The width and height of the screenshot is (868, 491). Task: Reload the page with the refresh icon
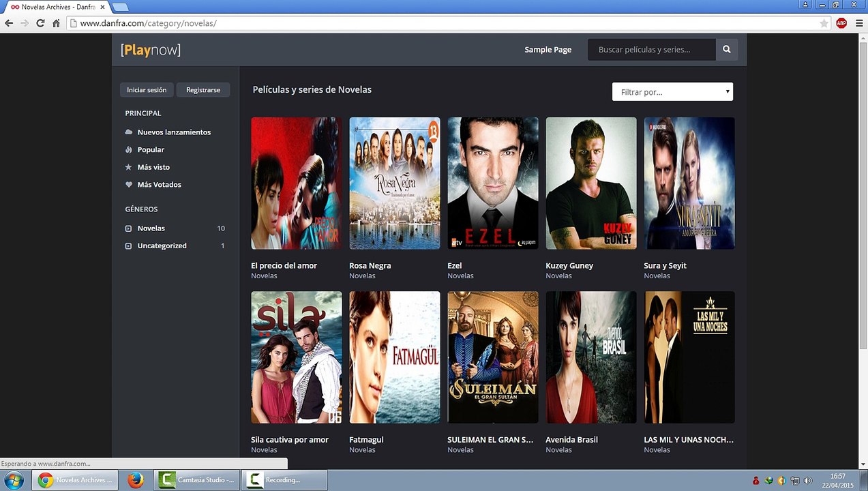tap(40, 23)
